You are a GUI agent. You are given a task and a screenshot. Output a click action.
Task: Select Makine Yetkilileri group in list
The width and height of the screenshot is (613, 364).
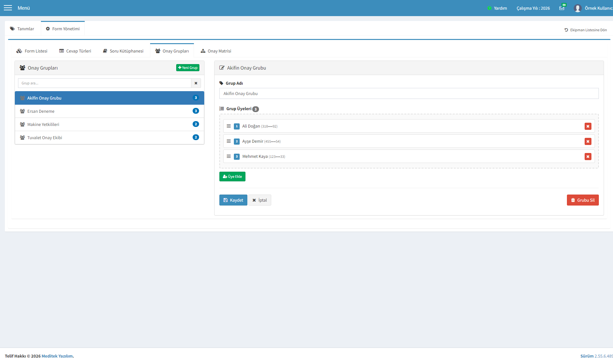coord(110,124)
